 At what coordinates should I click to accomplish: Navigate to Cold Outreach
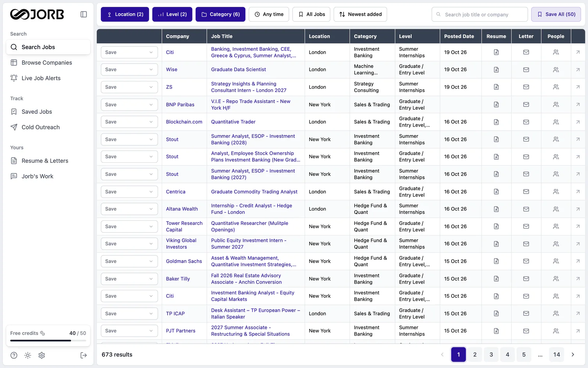click(48, 127)
